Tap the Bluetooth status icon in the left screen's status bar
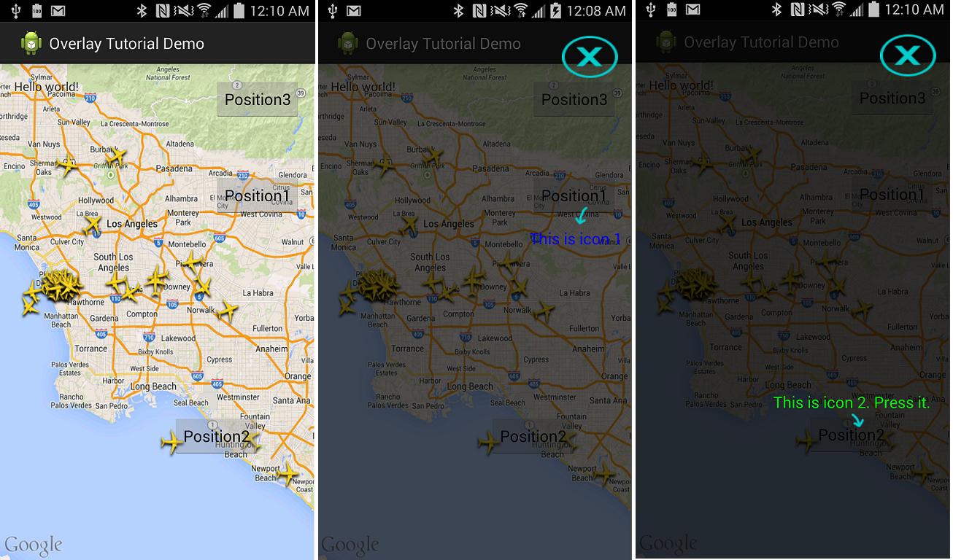The image size is (953, 560). (142, 10)
